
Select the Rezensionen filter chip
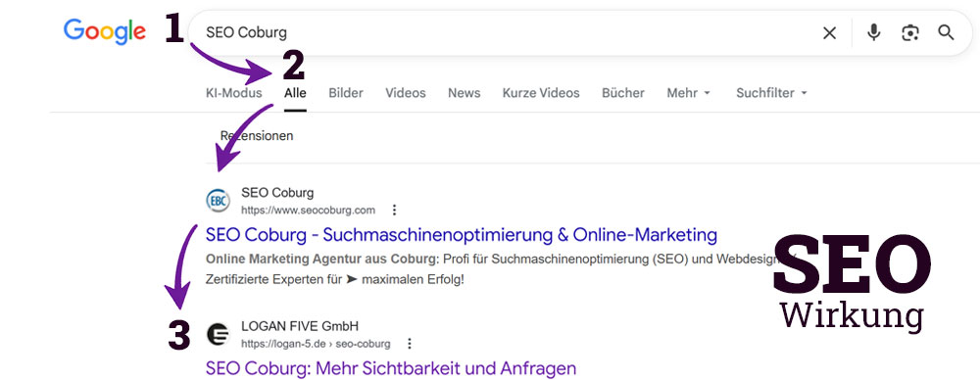coord(257,135)
